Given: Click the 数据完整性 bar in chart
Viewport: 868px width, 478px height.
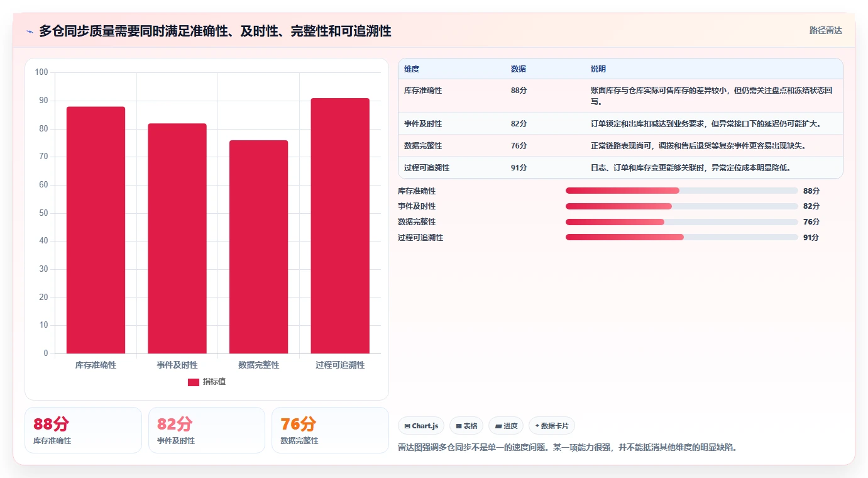Looking at the screenshot, I should click(258, 247).
